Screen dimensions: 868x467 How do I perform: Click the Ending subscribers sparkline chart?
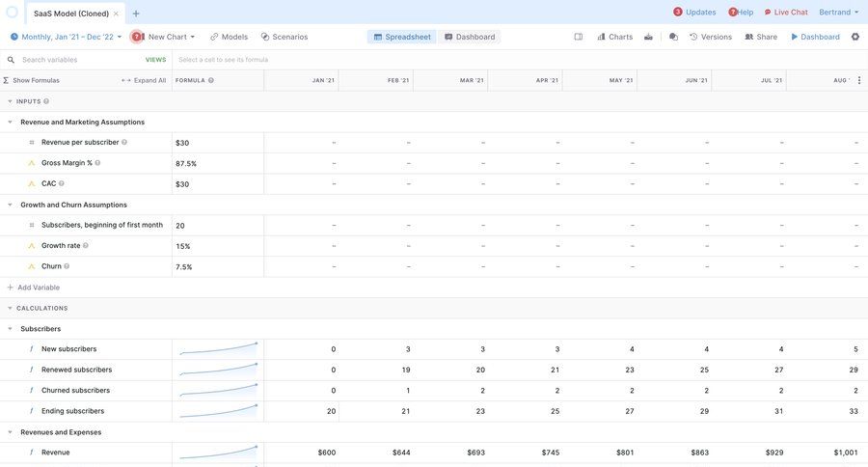pos(218,411)
